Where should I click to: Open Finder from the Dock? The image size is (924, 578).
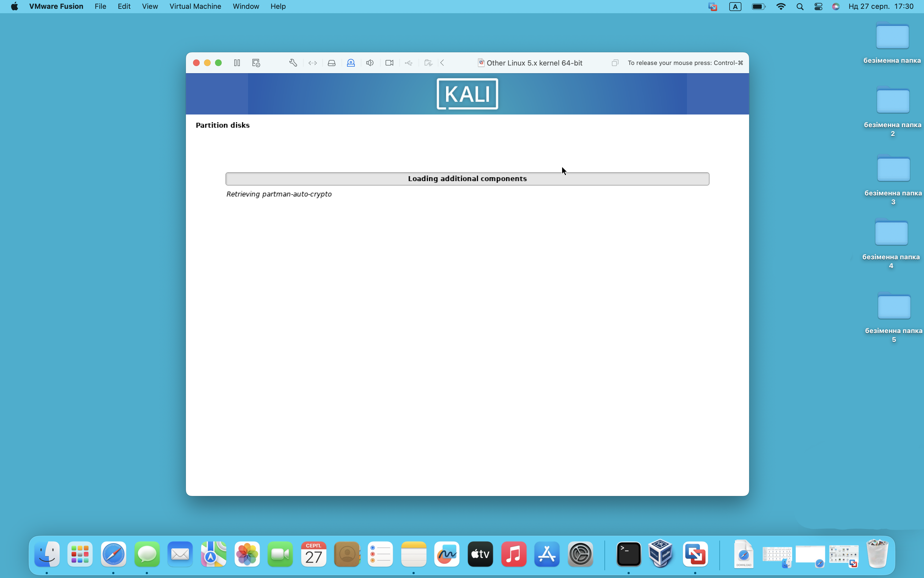[x=47, y=554]
